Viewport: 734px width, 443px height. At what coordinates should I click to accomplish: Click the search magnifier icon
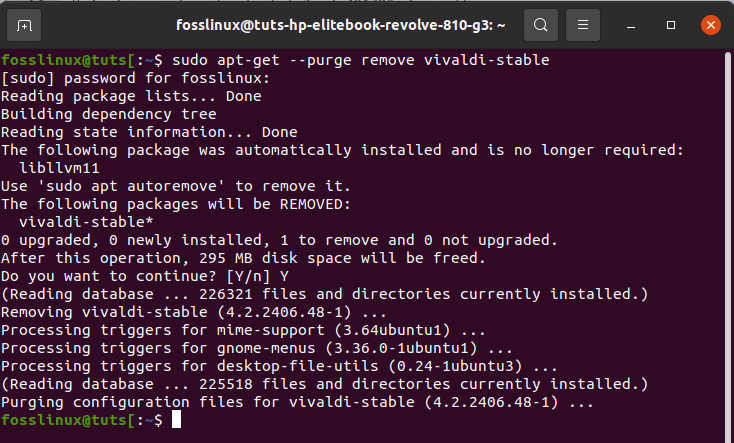pyautogui.click(x=540, y=23)
